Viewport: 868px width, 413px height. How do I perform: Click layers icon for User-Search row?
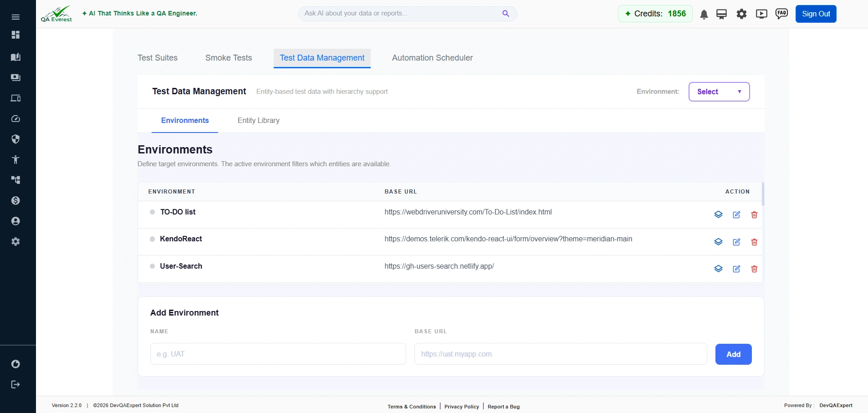point(718,269)
